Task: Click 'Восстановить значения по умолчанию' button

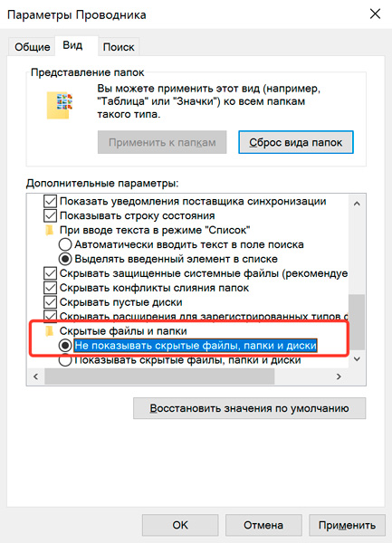Action: coord(249,408)
